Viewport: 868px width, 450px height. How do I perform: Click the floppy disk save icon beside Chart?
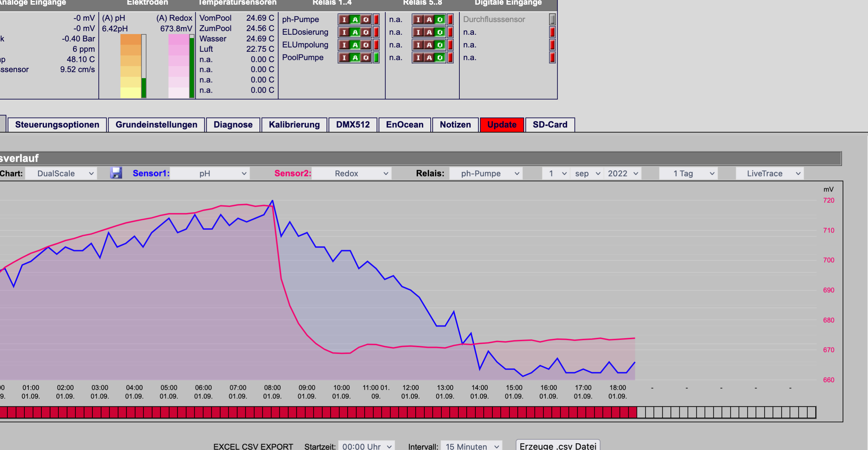pyautogui.click(x=116, y=173)
